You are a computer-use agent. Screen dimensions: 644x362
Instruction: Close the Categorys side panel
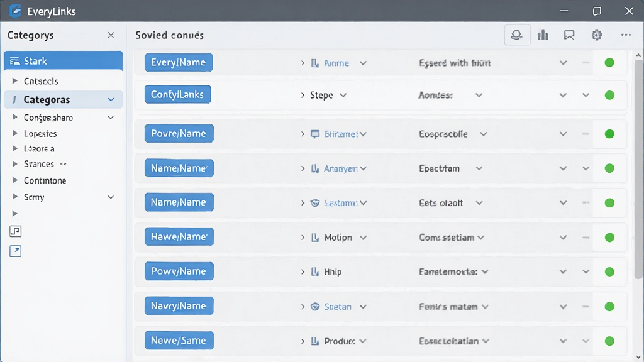click(x=111, y=35)
